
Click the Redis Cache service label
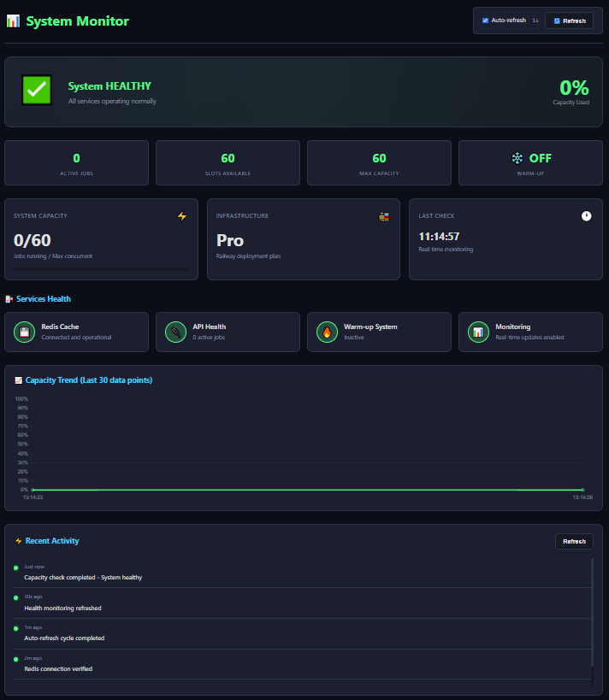point(60,326)
